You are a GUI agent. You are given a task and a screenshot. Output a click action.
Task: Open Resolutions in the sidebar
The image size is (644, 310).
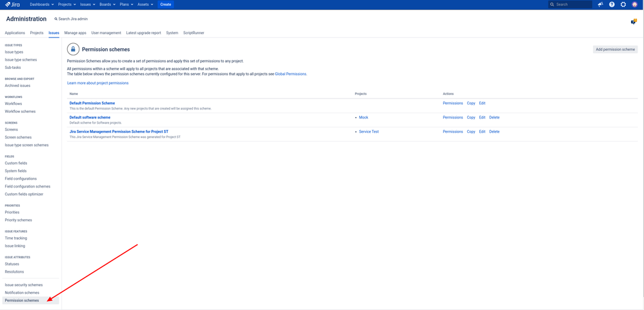[x=14, y=272]
